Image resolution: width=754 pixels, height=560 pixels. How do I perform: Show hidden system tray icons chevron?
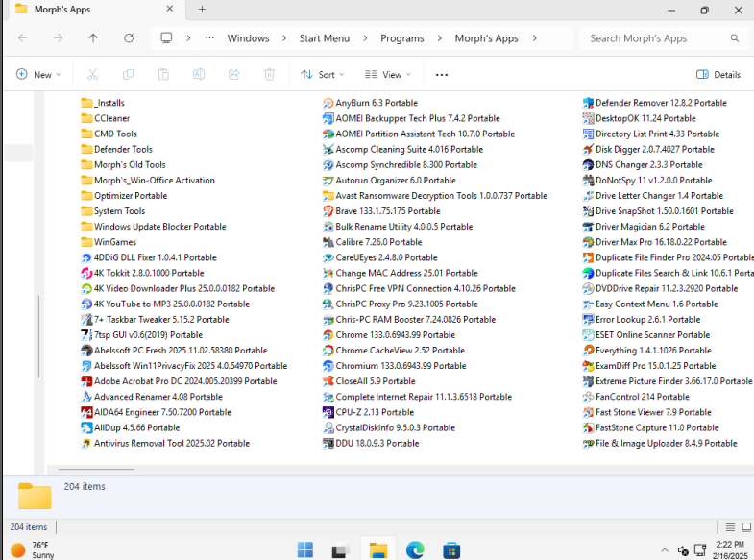point(665,549)
